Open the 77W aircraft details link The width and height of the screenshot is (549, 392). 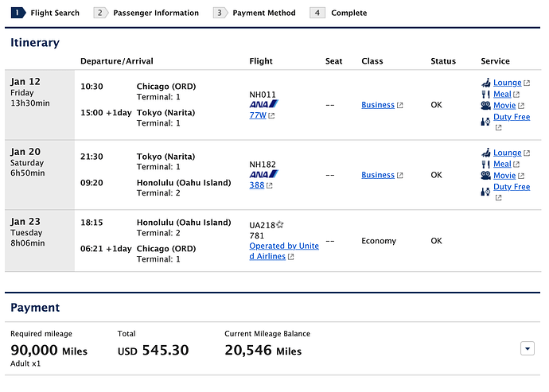pyautogui.click(x=258, y=115)
